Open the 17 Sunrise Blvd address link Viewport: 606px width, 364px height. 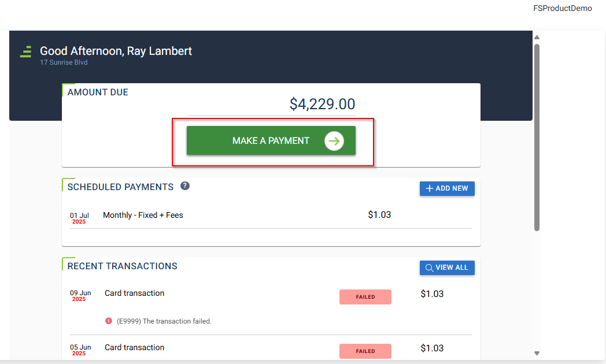click(64, 62)
